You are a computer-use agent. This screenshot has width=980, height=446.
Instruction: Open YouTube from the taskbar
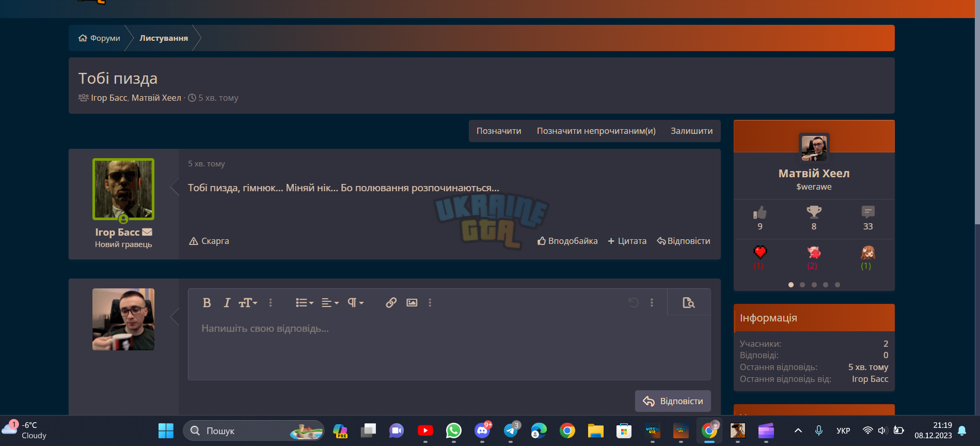pyautogui.click(x=425, y=430)
